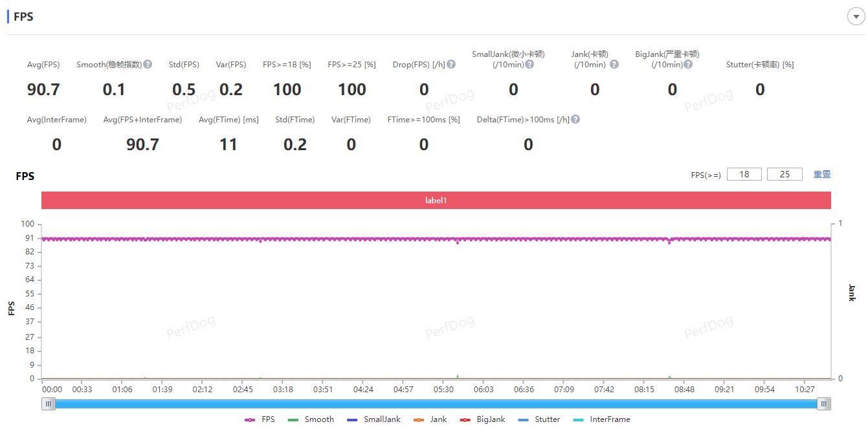Click the FPS>=18 [%] label

[287, 65]
